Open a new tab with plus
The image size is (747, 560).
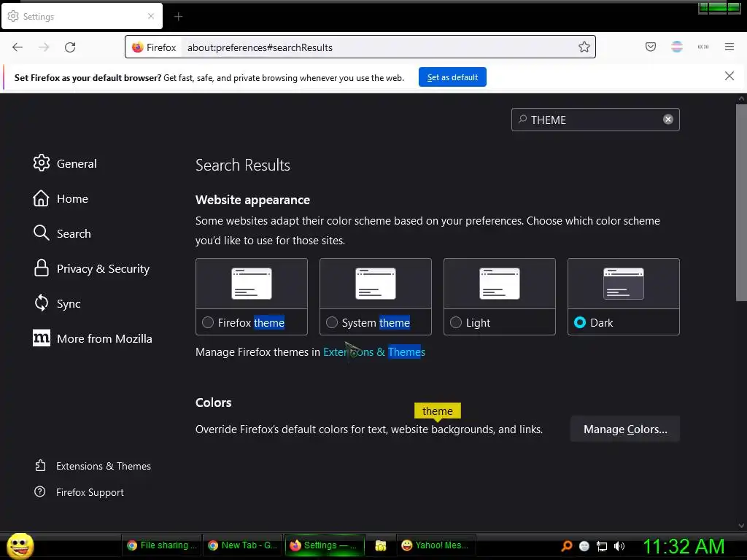click(x=178, y=17)
